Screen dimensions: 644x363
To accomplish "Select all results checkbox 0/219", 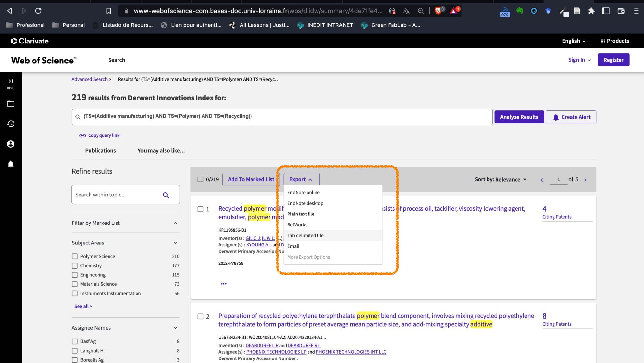I will point(200,179).
